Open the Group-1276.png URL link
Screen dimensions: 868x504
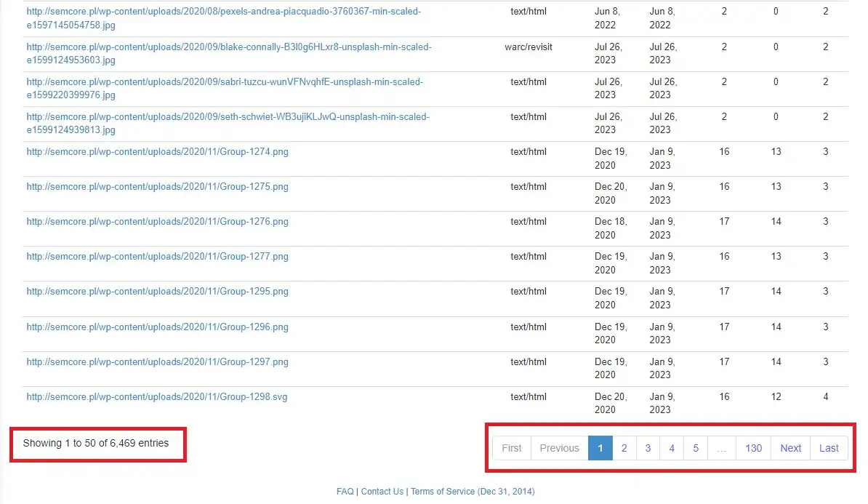[x=157, y=222]
